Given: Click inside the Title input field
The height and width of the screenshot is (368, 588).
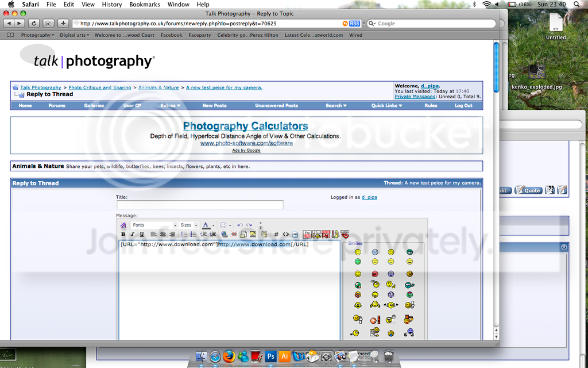Looking at the screenshot, I should pos(199,205).
